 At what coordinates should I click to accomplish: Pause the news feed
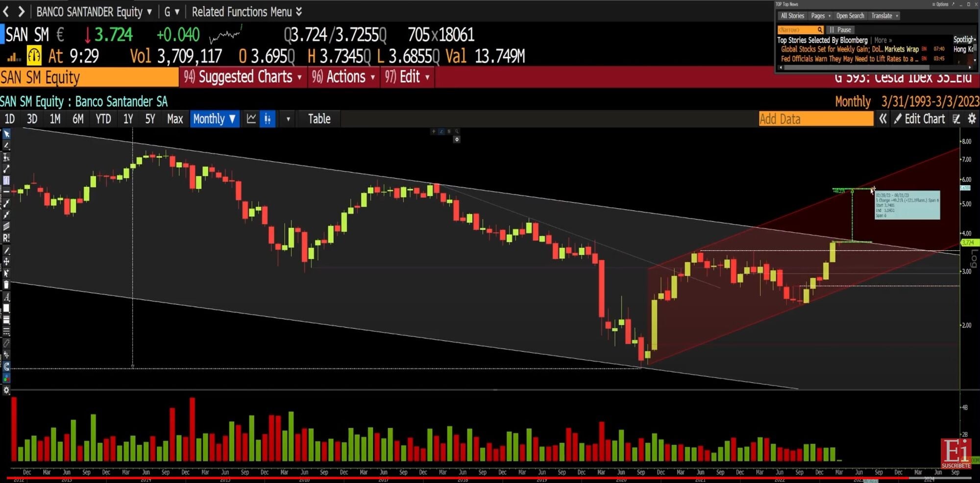(840, 30)
